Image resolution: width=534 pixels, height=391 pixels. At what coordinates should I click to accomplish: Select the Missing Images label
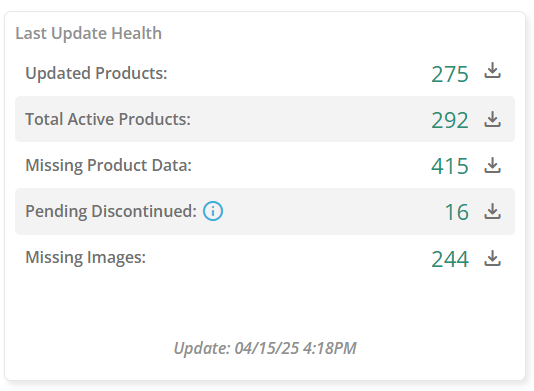[85, 257]
